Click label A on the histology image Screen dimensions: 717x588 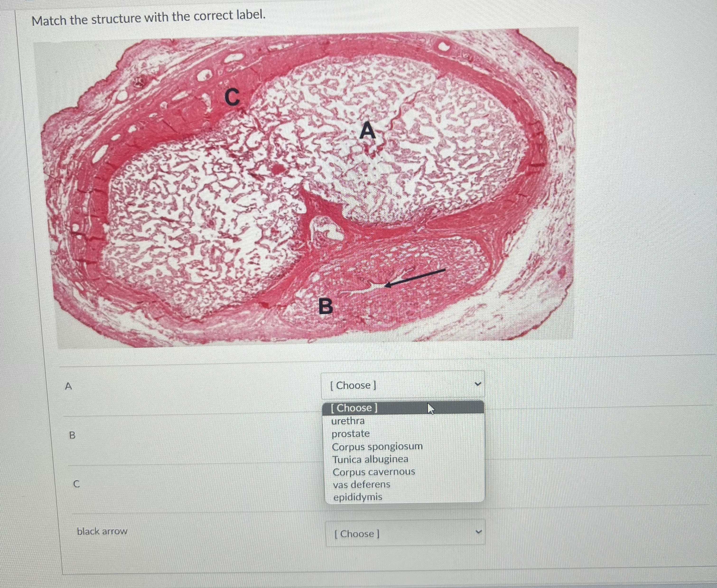[x=368, y=131]
